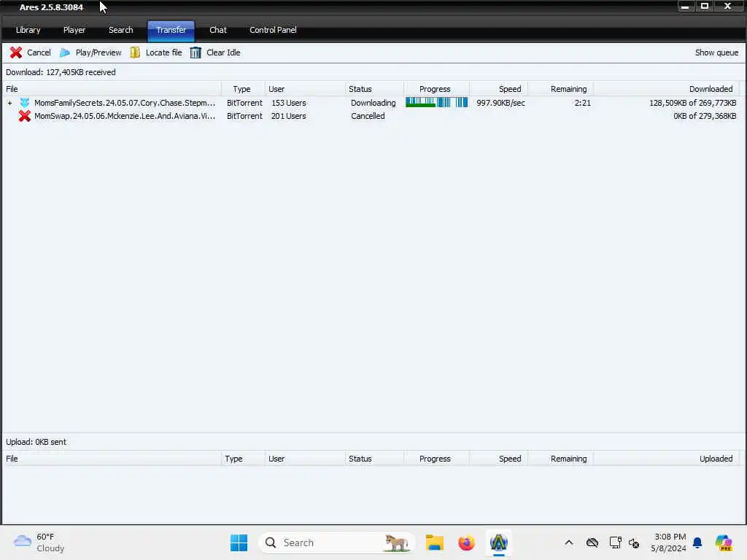
Task: Click the 'Downloading' status cell
Action: point(373,103)
